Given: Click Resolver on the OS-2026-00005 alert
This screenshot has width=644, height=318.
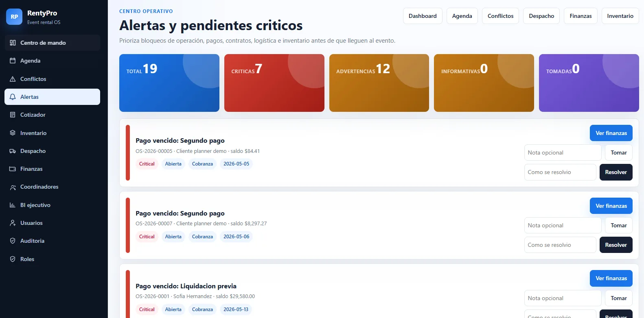Looking at the screenshot, I should click(616, 172).
